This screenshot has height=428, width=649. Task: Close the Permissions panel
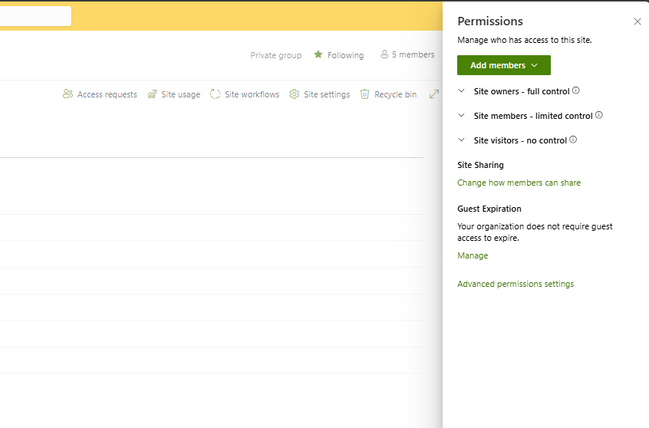[x=637, y=22]
